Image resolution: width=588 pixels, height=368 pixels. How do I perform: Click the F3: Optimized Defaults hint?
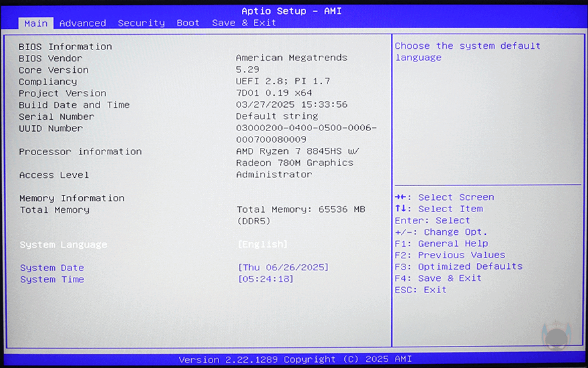pos(458,266)
